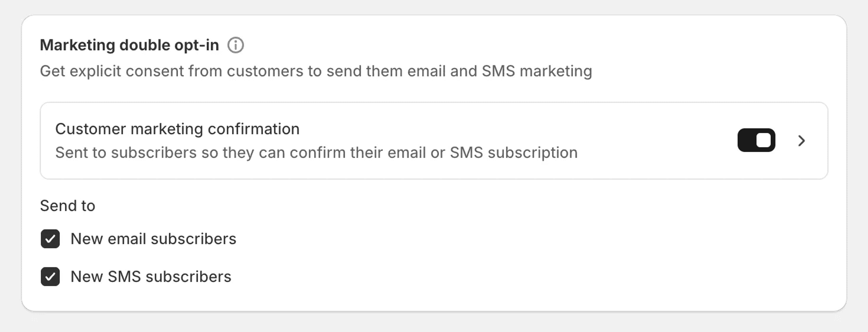Image resolution: width=868 pixels, height=332 pixels.
Task: Click the info icon beside Marketing double opt-in
Action: [236, 45]
